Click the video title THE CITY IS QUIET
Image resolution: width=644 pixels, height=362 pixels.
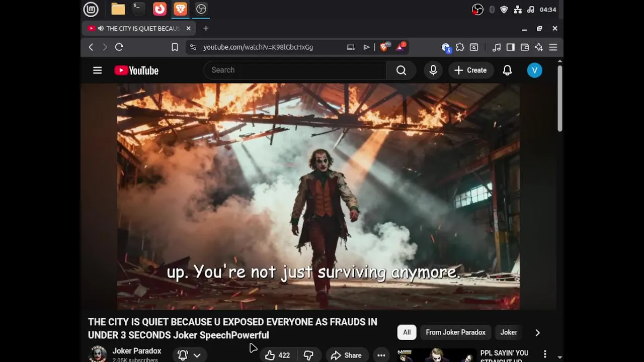(x=232, y=328)
